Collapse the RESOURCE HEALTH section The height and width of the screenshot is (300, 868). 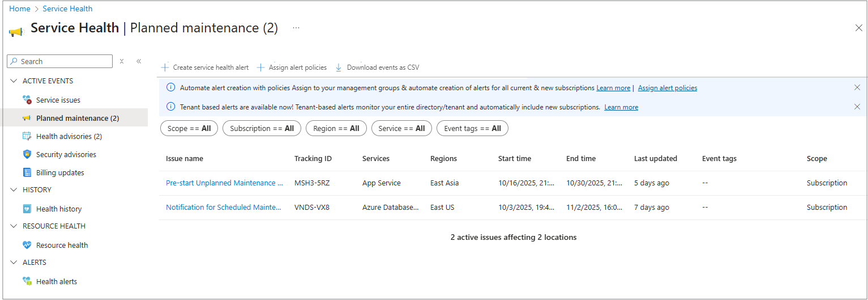point(14,226)
